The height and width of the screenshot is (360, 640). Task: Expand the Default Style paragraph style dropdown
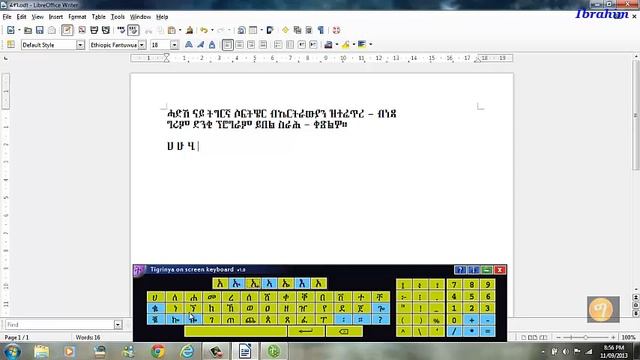coord(80,45)
